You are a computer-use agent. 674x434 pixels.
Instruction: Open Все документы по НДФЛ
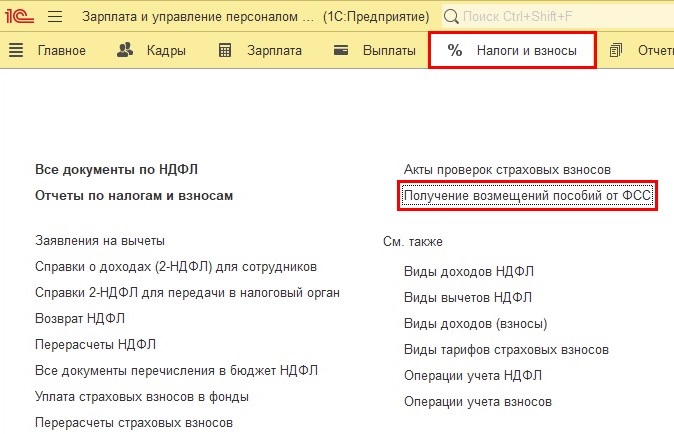click(123, 170)
